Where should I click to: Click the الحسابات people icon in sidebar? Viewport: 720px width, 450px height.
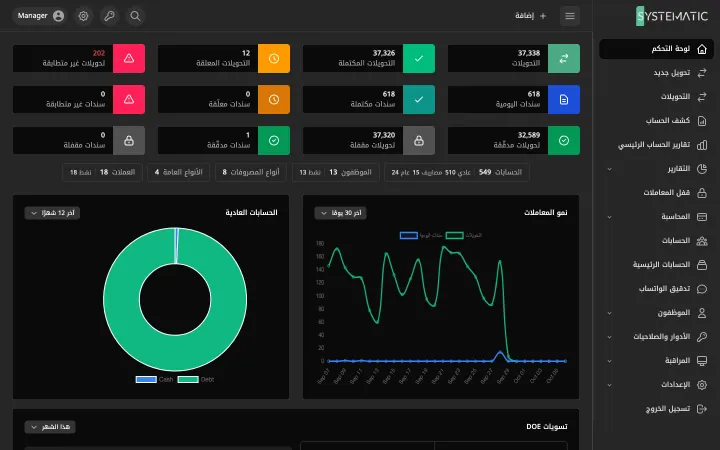click(x=702, y=241)
